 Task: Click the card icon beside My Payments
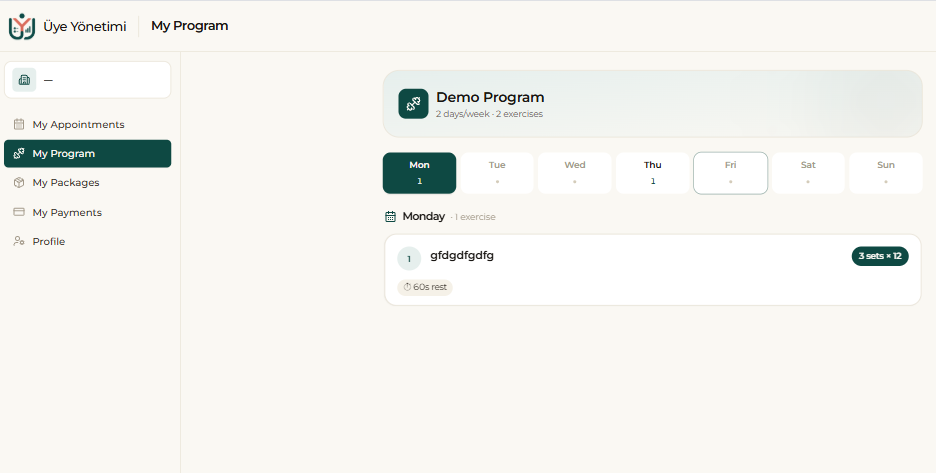click(19, 212)
